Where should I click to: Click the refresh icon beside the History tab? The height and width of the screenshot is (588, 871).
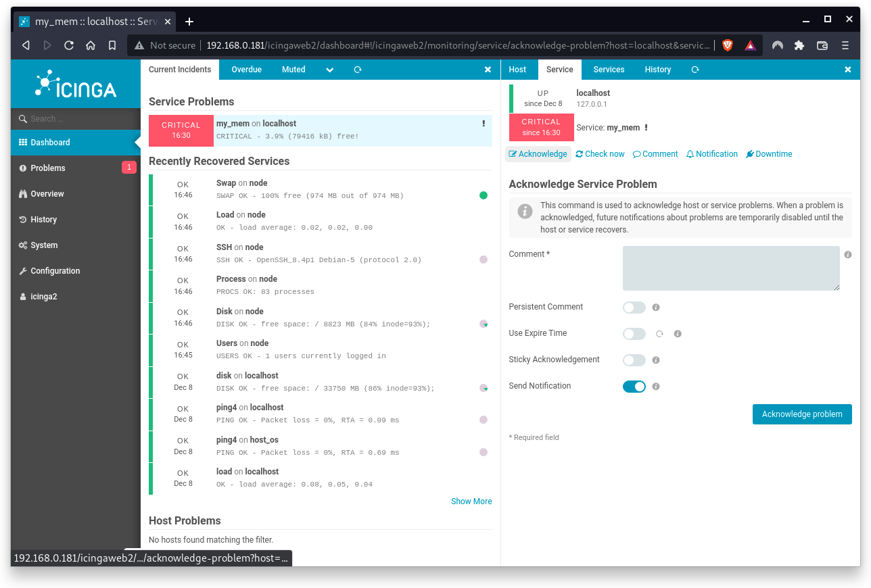[695, 70]
